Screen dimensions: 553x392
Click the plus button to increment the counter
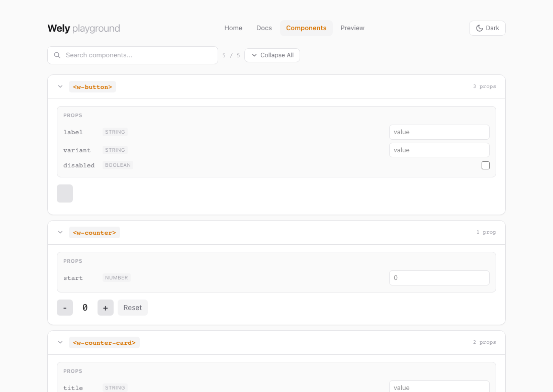pos(105,307)
